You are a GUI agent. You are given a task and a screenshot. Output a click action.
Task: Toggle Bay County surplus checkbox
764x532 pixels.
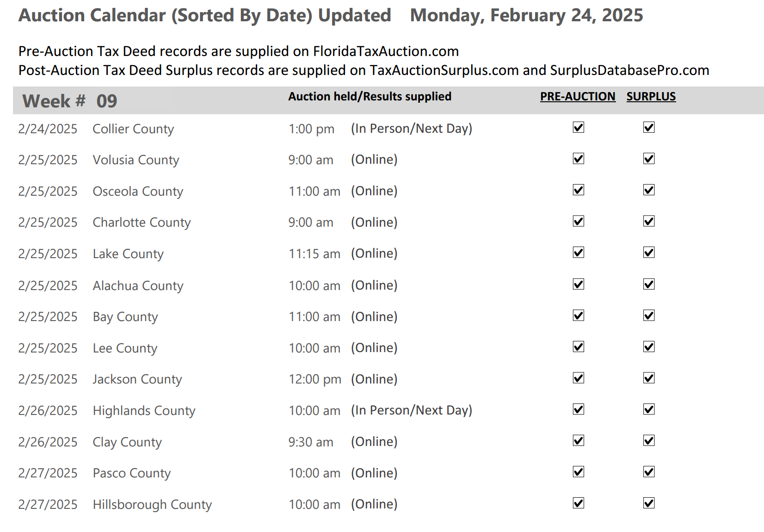tap(649, 315)
